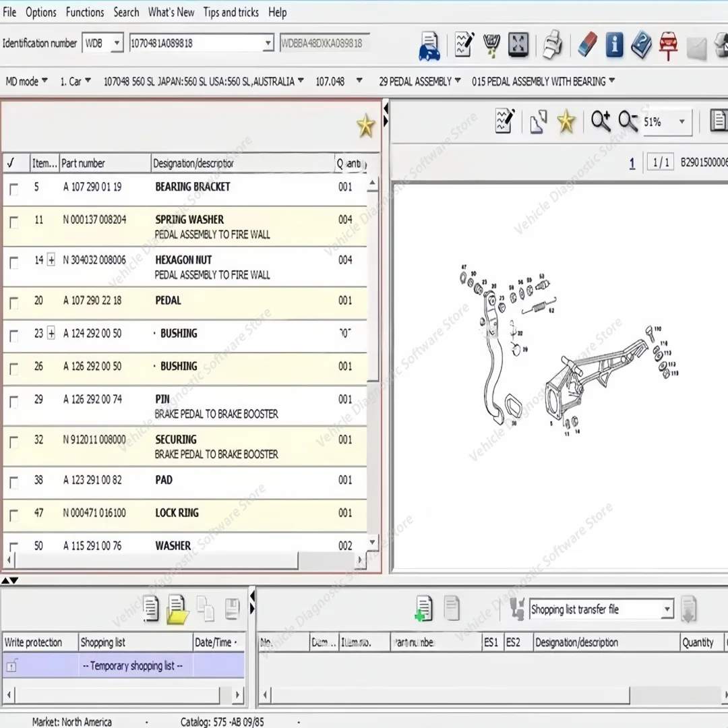
Task: Click the favorites star in picture toolbar
Action: pyautogui.click(x=566, y=121)
